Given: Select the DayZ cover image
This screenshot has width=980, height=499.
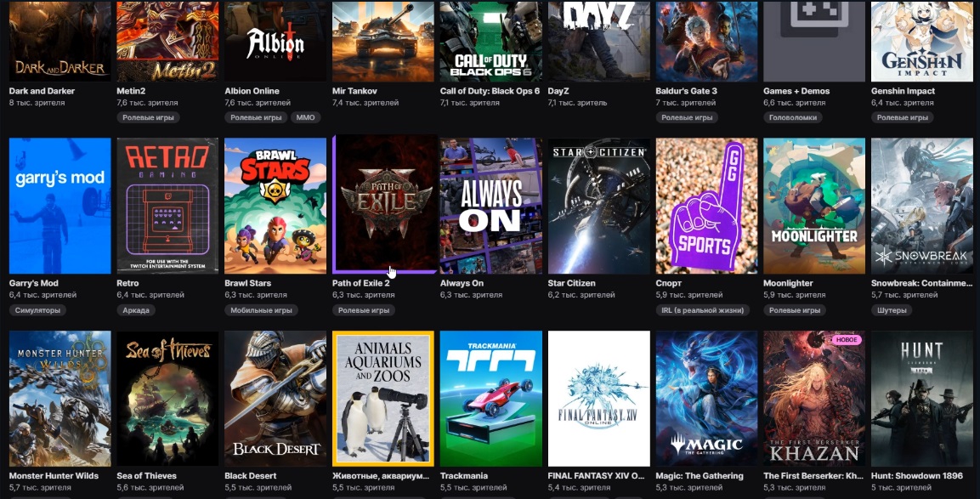Looking at the screenshot, I should tap(598, 42).
